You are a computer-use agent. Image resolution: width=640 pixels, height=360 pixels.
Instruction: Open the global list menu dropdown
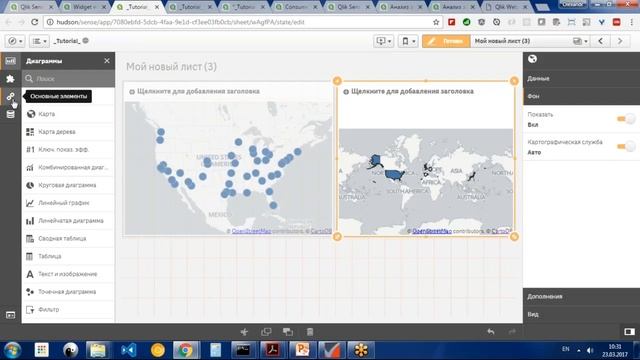pos(40,41)
